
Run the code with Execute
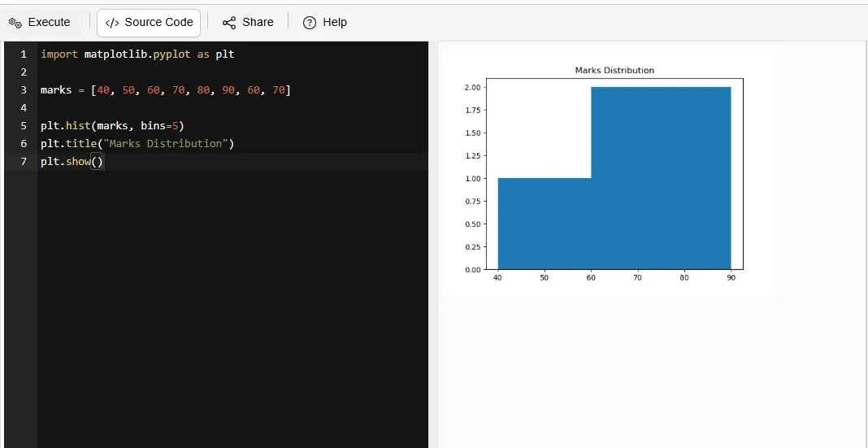click(x=40, y=22)
